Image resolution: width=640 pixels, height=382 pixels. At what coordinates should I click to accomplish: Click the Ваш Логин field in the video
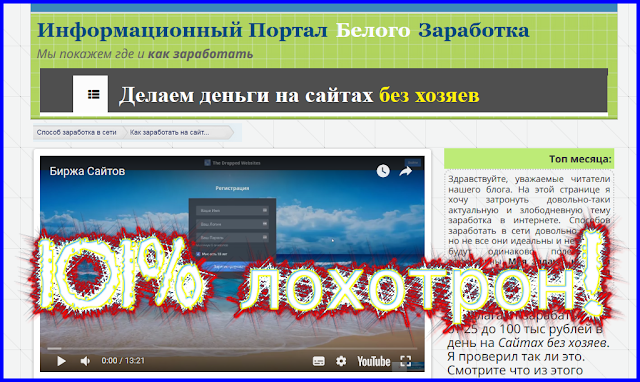tap(232, 224)
